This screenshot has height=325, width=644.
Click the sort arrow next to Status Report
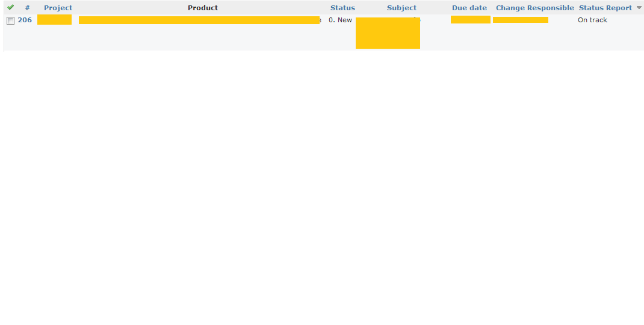click(x=639, y=8)
